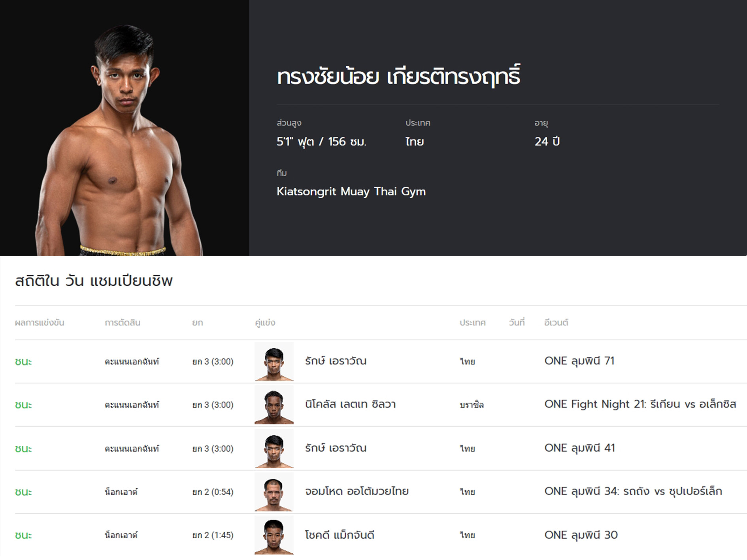The width and height of the screenshot is (747, 560).
Task: Open รักษ์ เอราวัณ thumbnail in ONE ลุมพินี 71 row
Action: pyautogui.click(x=274, y=362)
